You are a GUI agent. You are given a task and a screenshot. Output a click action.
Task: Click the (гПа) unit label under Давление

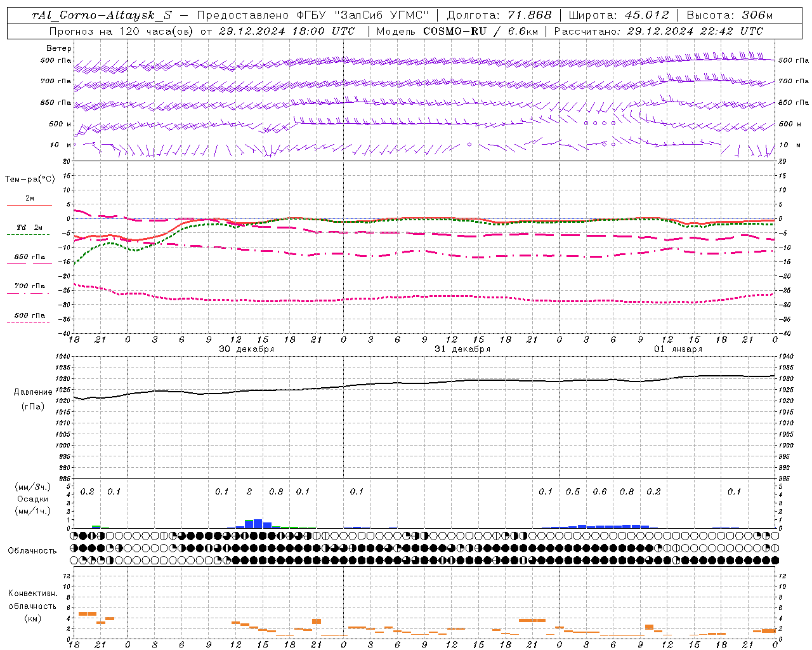[33, 407]
